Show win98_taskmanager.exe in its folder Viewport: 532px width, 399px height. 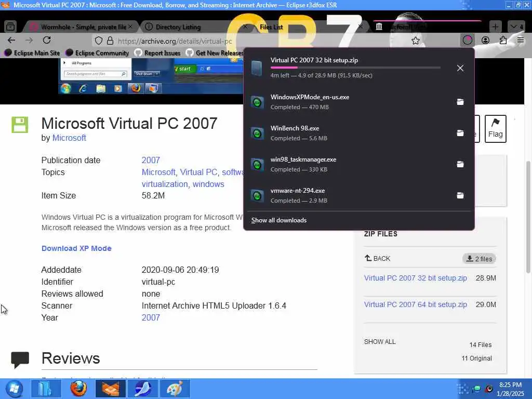click(460, 164)
